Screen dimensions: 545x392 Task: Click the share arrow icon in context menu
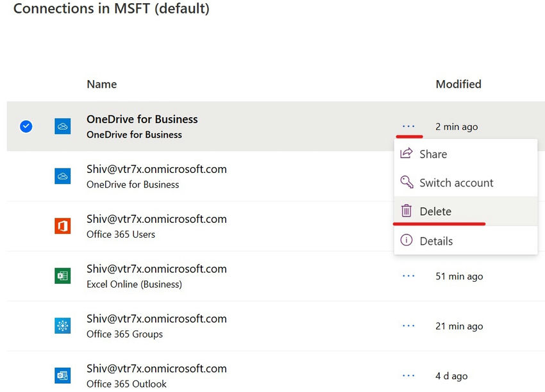click(407, 154)
